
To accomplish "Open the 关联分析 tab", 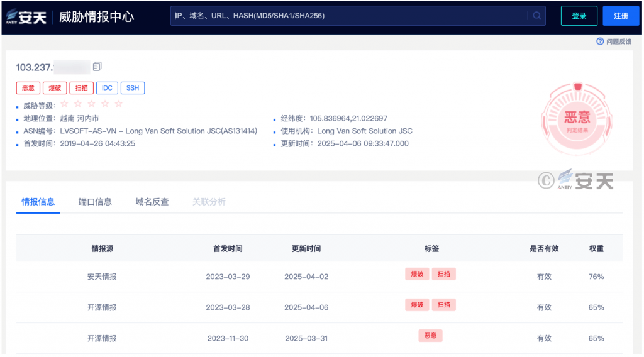I will pyautogui.click(x=209, y=202).
